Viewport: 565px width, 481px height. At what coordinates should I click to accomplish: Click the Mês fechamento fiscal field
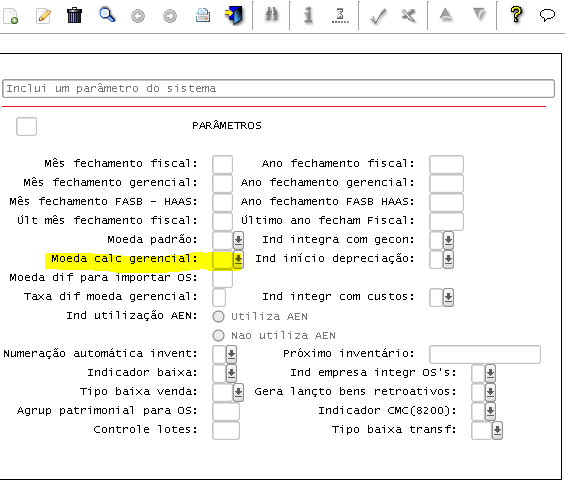[x=222, y=165]
